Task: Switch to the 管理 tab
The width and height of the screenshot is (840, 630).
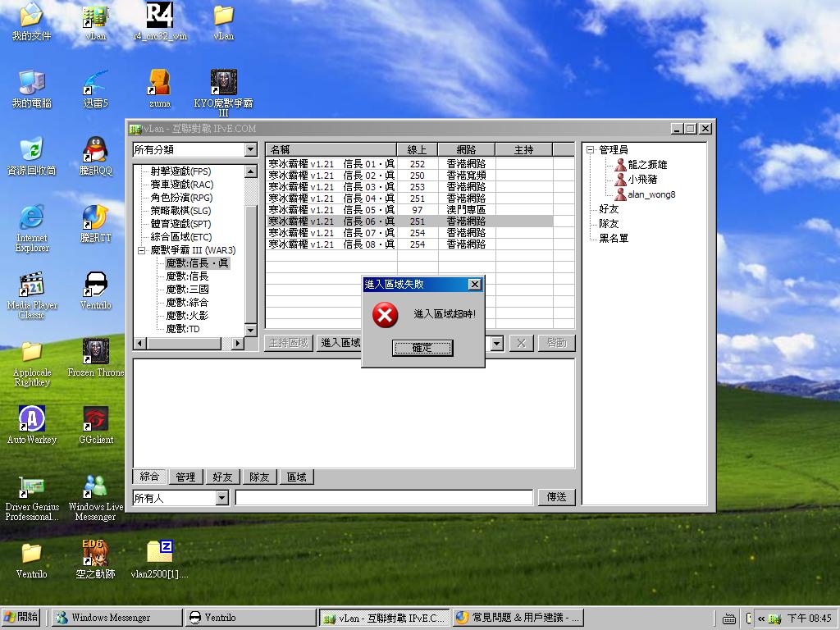Action: 185,477
